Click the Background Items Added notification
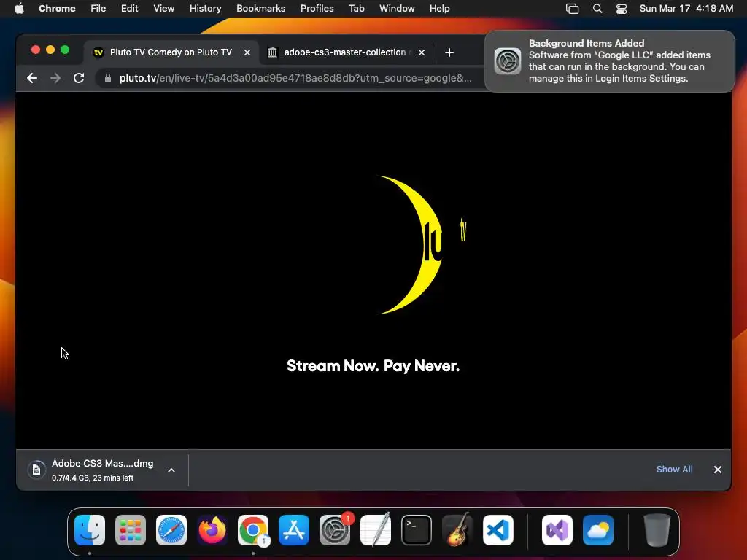 pyautogui.click(x=609, y=61)
